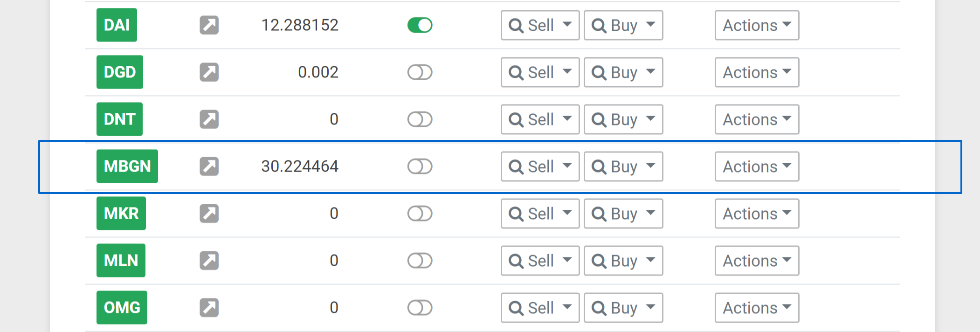Click the MKR token badge
The image size is (980, 332).
coord(121,214)
